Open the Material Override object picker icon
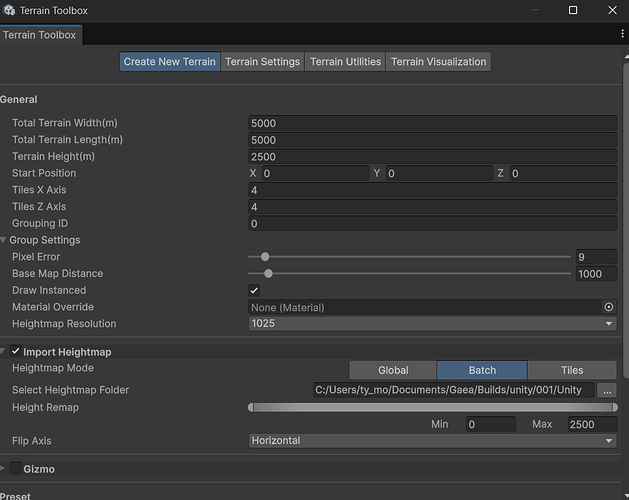This screenshot has height=500, width=629. (609, 307)
